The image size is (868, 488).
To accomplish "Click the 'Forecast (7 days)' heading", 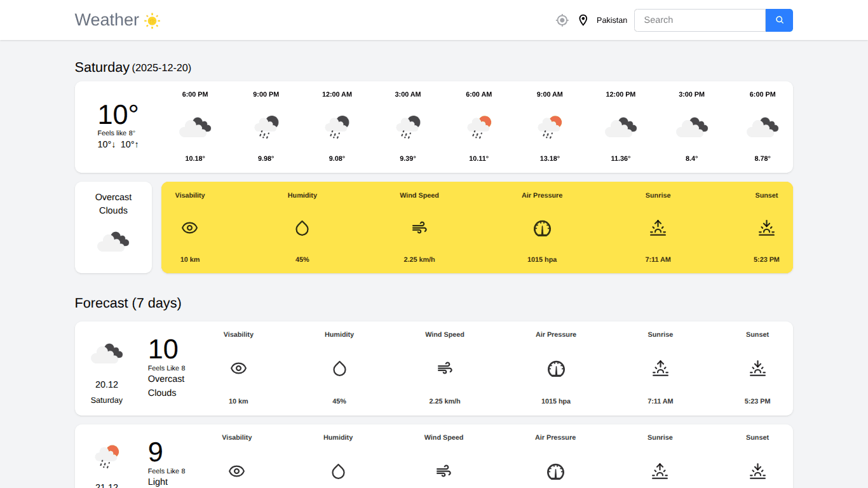I will [128, 303].
